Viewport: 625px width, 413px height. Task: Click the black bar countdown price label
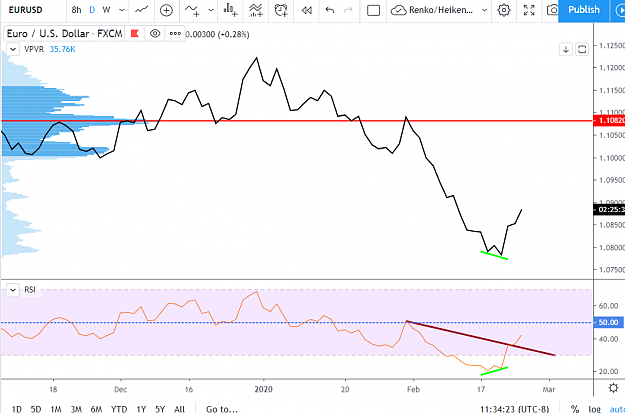point(609,209)
